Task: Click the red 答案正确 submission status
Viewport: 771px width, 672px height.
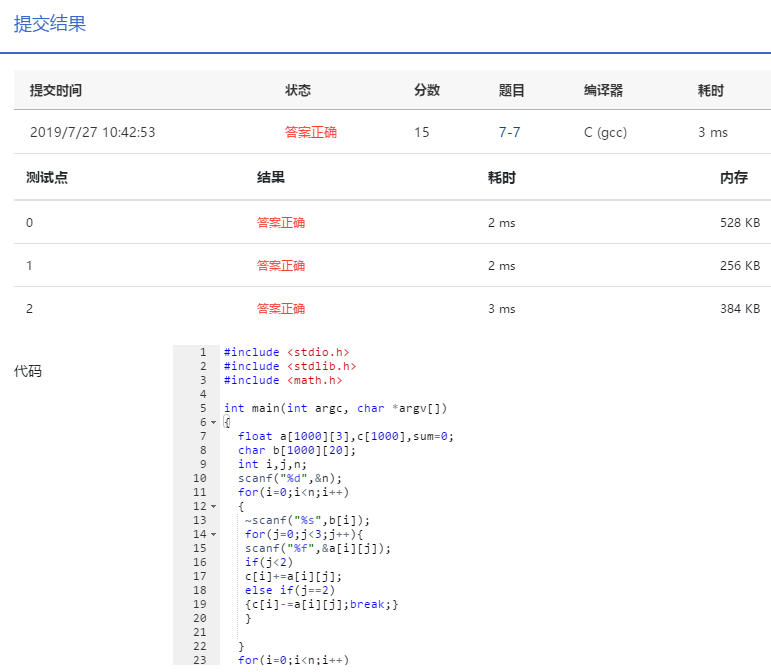Action: coord(311,132)
